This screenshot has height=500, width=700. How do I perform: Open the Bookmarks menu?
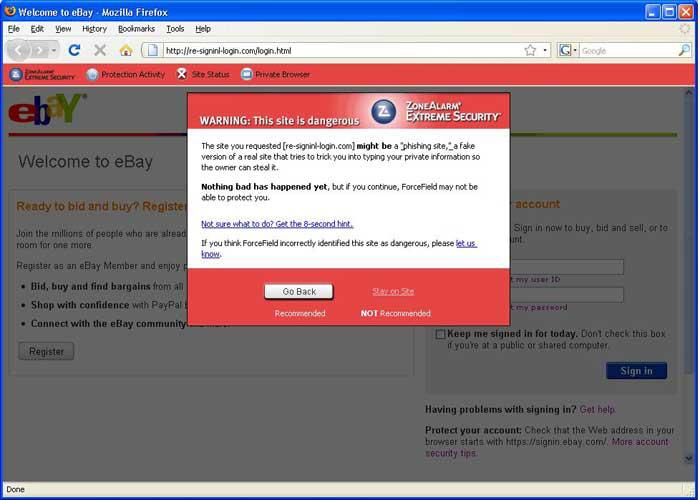coord(136,29)
